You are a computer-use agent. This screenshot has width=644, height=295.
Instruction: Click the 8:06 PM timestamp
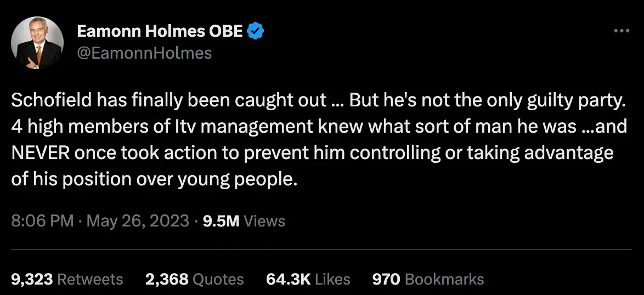click(42, 221)
